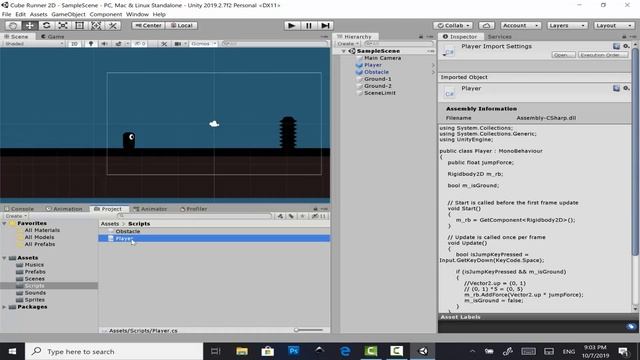Select the Rect tool
Image resolution: width=640 pixels, height=360 pixels.
click(x=80, y=25)
